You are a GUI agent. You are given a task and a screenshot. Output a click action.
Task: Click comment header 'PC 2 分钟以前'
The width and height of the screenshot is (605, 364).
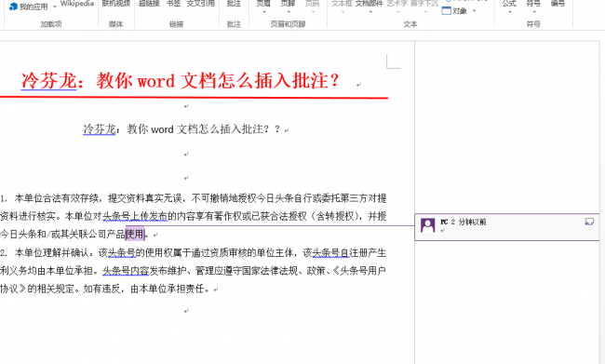click(x=463, y=222)
